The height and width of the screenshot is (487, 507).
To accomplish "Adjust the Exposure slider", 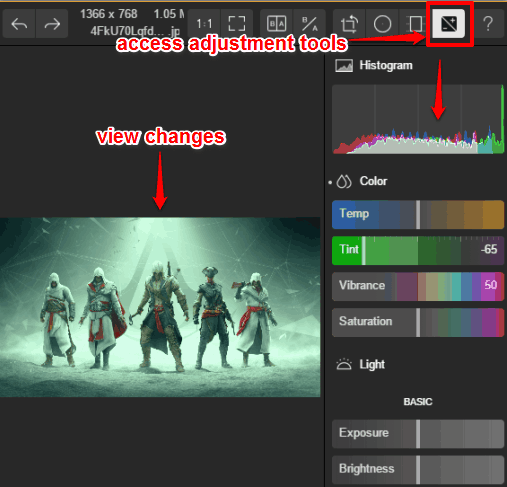I will pyautogui.click(x=418, y=434).
